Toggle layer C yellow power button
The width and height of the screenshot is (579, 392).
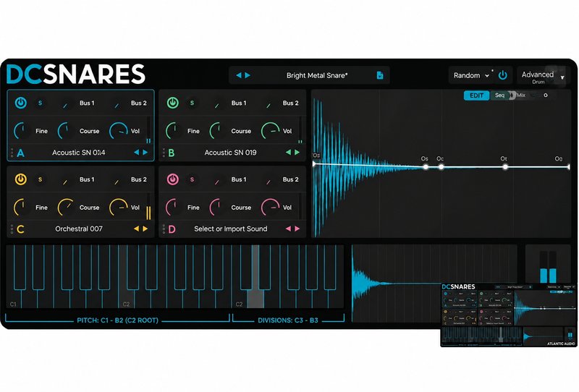pos(21,179)
